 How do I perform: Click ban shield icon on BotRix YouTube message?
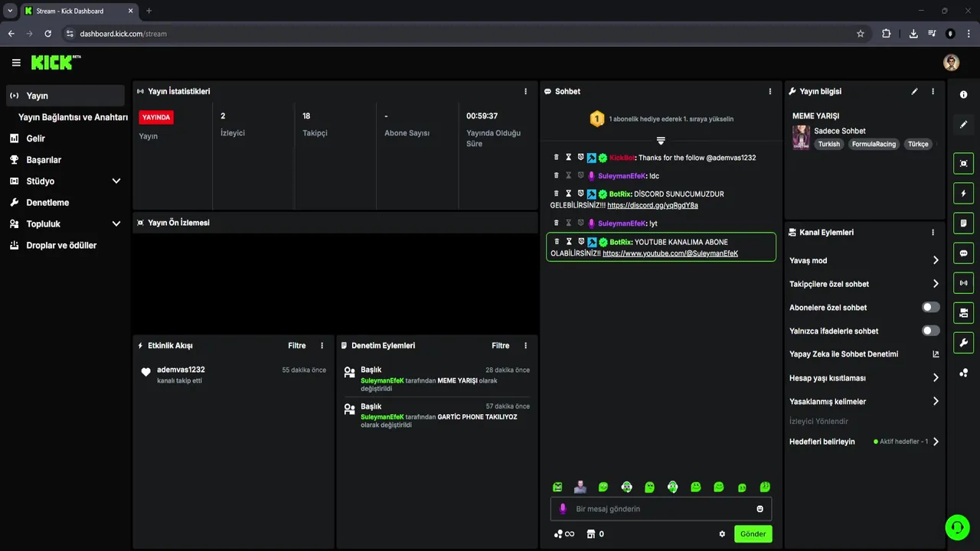[x=580, y=242]
